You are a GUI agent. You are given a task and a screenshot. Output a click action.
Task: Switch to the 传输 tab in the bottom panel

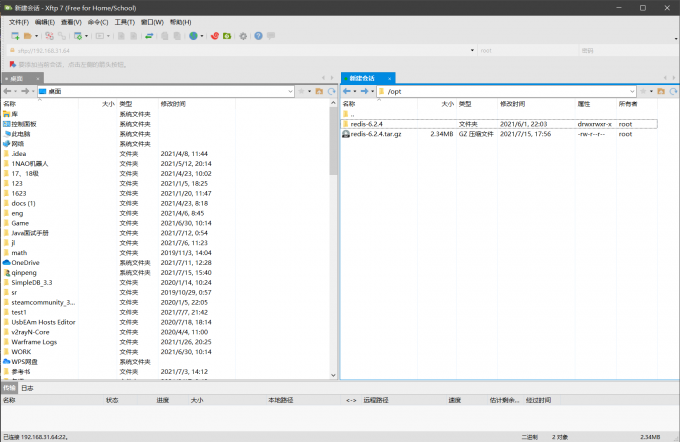click(x=9, y=388)
